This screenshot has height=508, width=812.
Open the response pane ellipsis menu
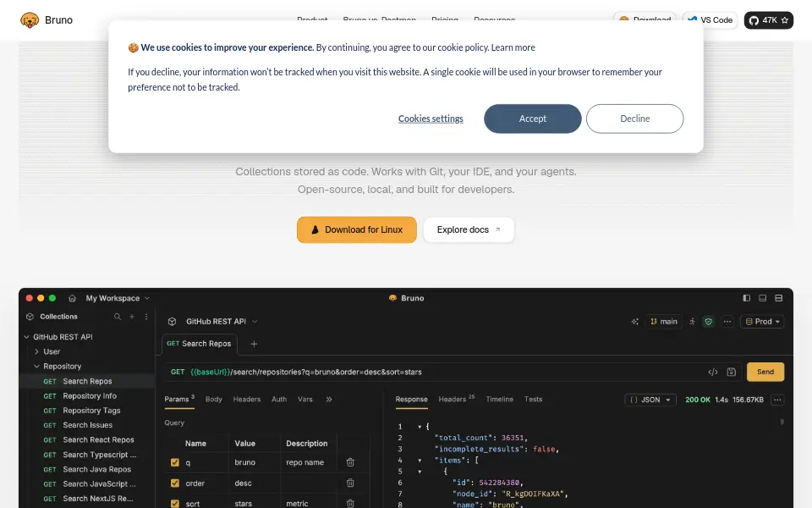click(777, 400)
